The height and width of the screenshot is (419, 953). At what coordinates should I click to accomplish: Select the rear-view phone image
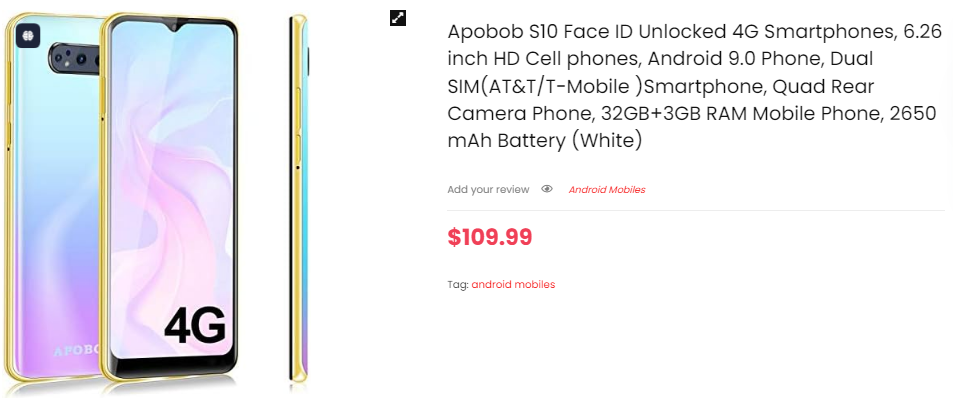(x=50, y=200)
